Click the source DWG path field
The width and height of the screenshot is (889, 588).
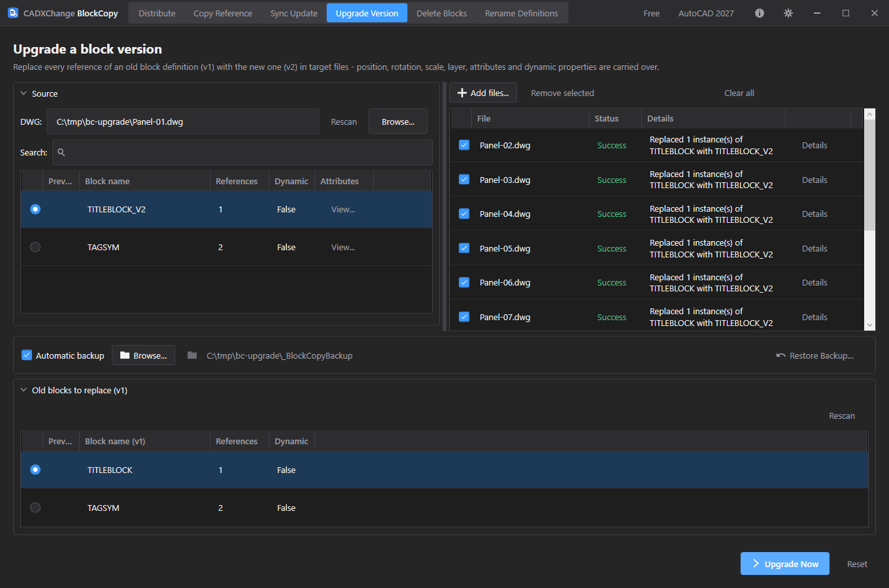point(183,122)
